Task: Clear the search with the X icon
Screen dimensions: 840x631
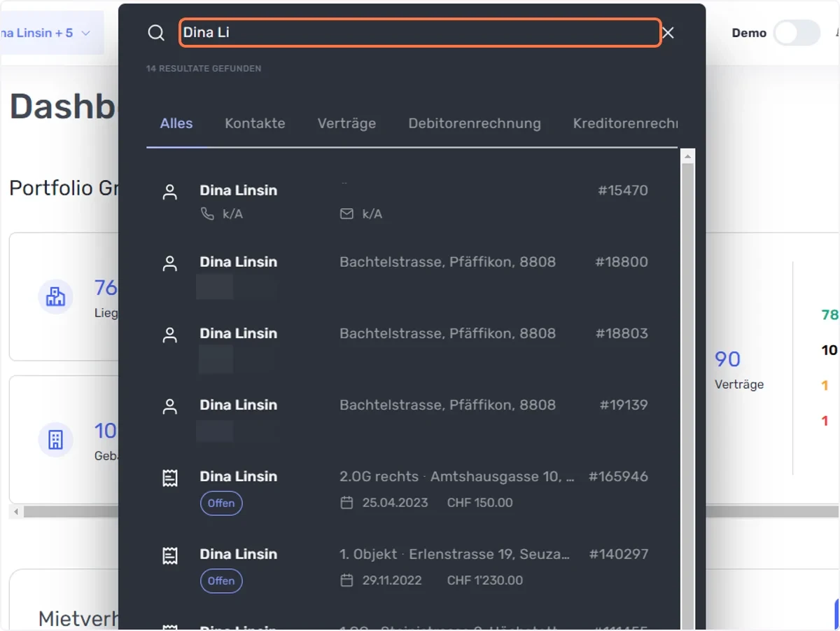Action: pyautogui.click(x=668, y=33)
